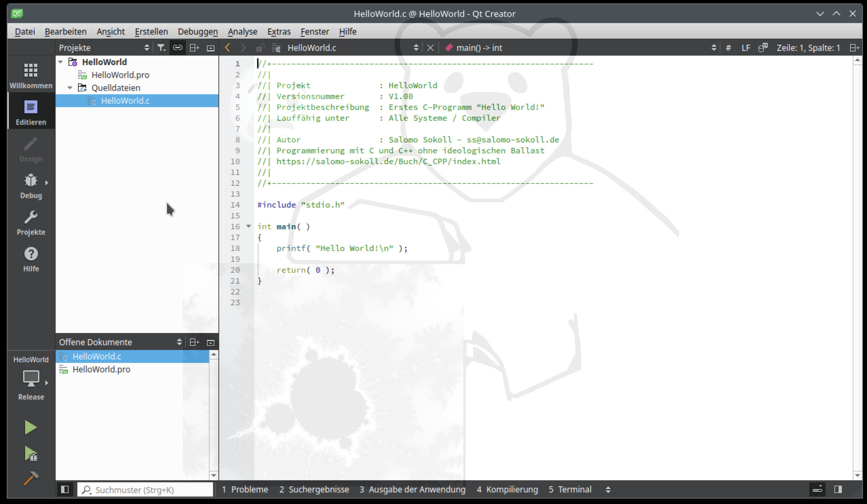Open the Ansicht menu
The height and width of the screenshot is (504, 867).
[111, 32]
